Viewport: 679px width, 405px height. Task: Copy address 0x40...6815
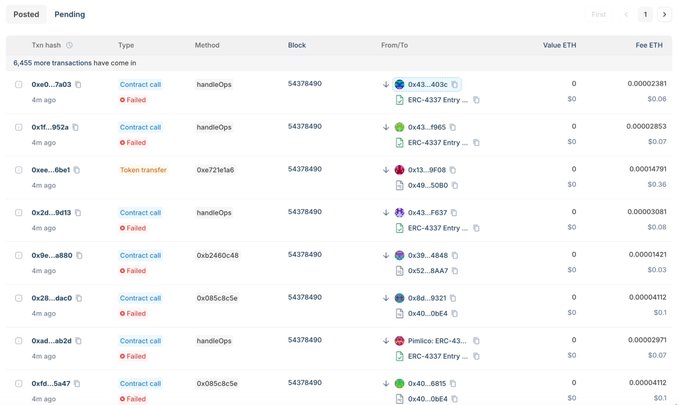click(453, 384)
